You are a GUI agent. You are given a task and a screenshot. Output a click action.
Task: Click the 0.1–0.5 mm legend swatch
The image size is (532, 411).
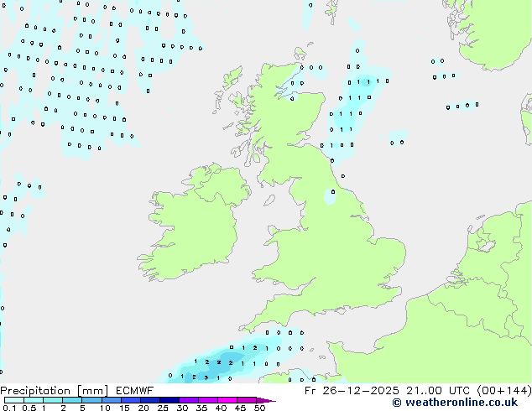14,400
